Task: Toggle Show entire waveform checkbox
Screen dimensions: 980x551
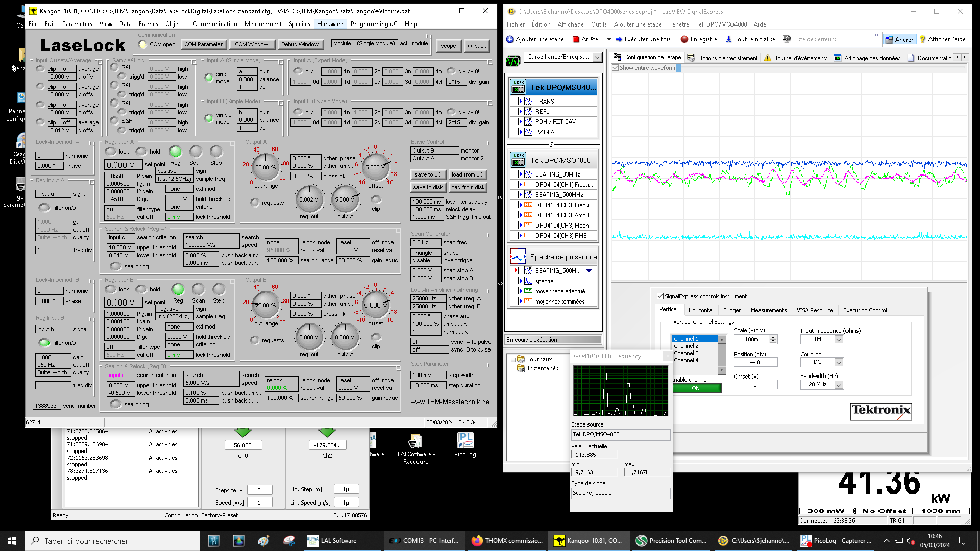Action: [616, 68]
